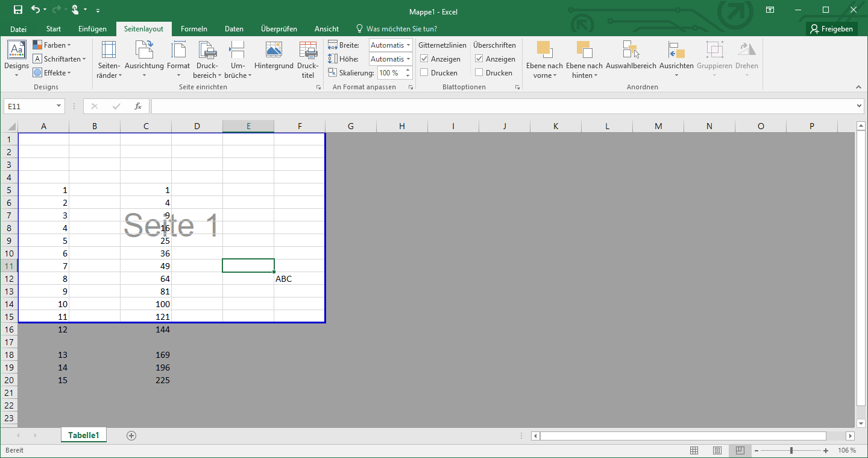Screen dimensions: 868x458
Task: Click the Drucktitel print titles button
Action: pyautogui.click(x=308, y=59)
